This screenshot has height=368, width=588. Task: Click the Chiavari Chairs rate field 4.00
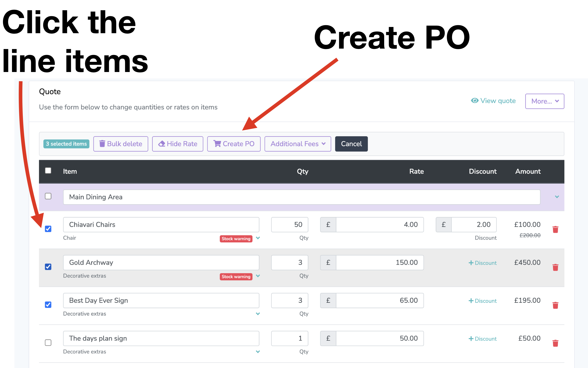tap(380, 225)
